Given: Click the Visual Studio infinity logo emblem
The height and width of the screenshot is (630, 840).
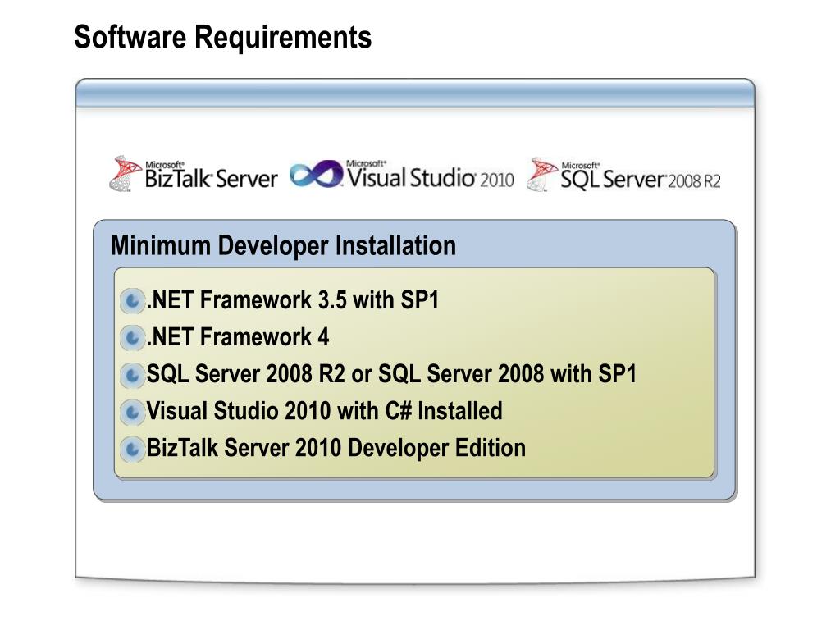Looking at the screenshot, I should (316, 174).
